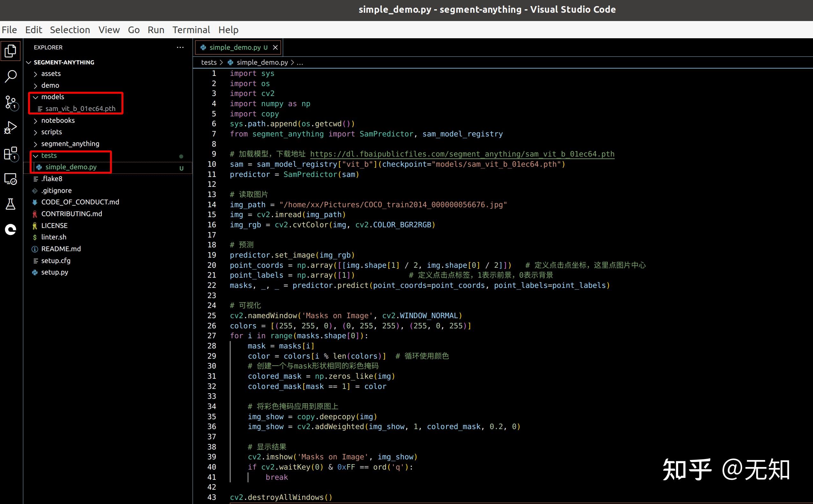Open the Extensions view icon

11,154
